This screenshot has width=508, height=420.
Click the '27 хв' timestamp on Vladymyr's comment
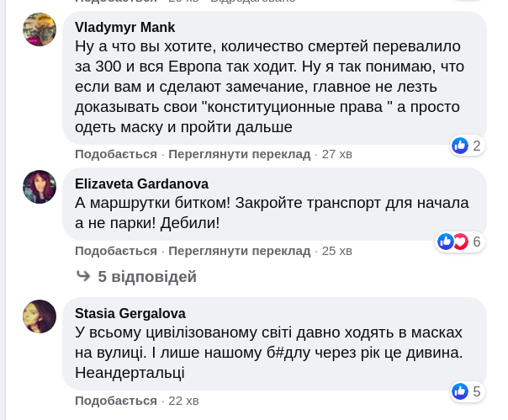[x=337, y=154]
